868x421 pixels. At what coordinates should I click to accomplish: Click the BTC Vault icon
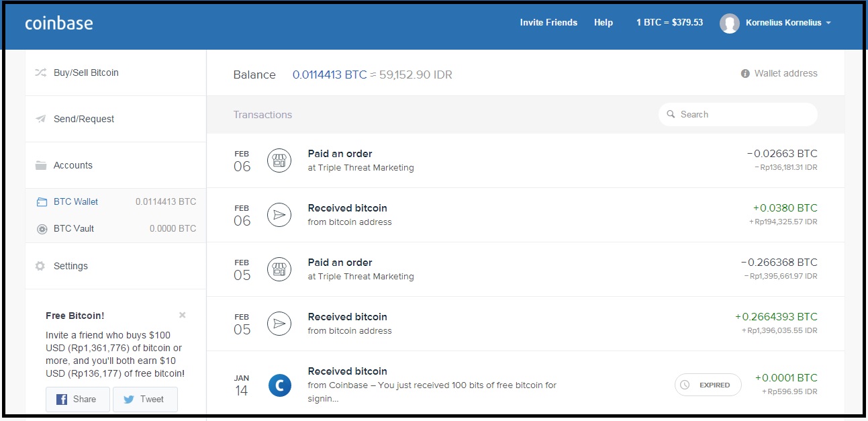coord(42,228)
